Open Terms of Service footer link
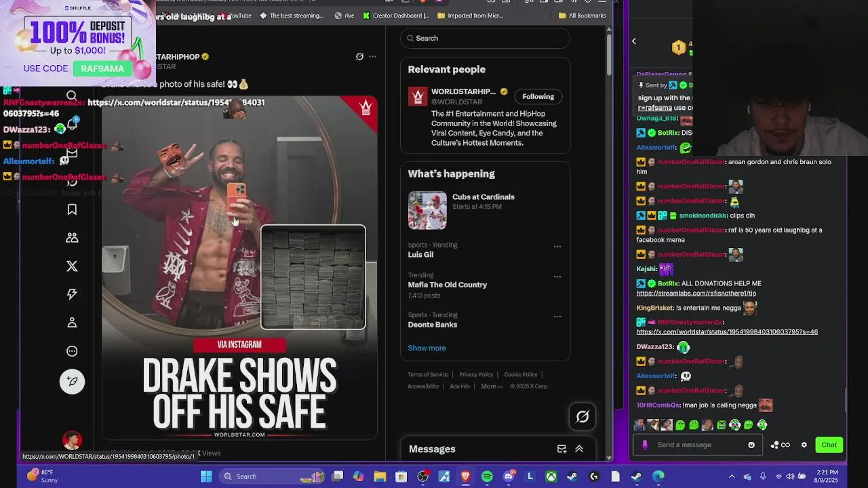The width and height of the screenshot is (868, 488). 428,374
